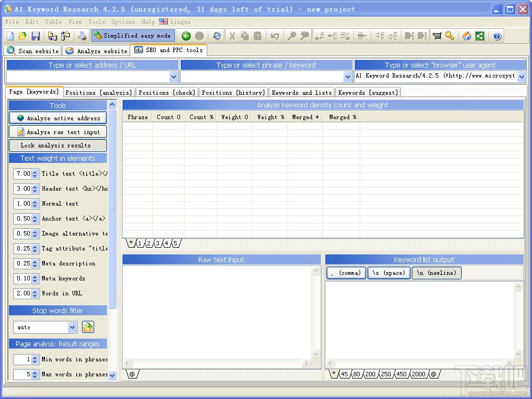Click the find next magnifier icon
532x399 pixels.
tap(304, 36)
